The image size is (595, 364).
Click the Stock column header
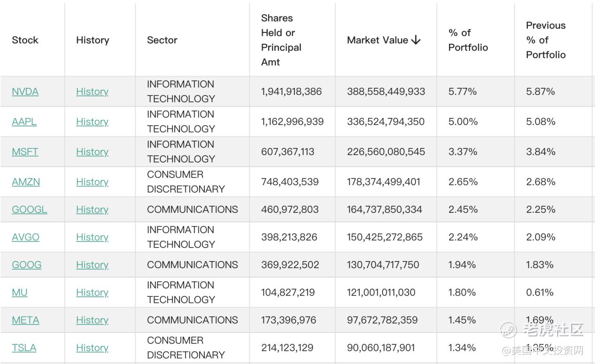point(25,40)
